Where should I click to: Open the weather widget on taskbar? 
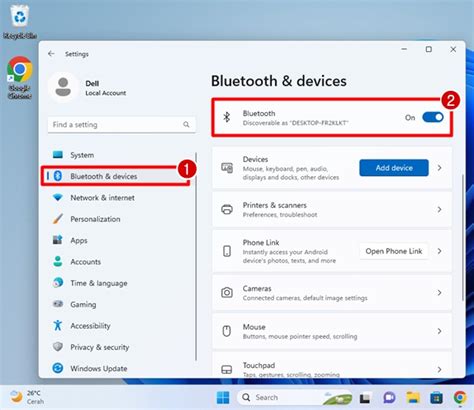pyautogui.click(x=27, y=397)
